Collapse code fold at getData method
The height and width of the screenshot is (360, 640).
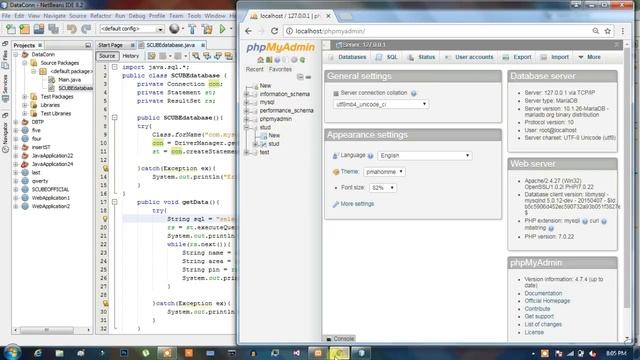115,202
